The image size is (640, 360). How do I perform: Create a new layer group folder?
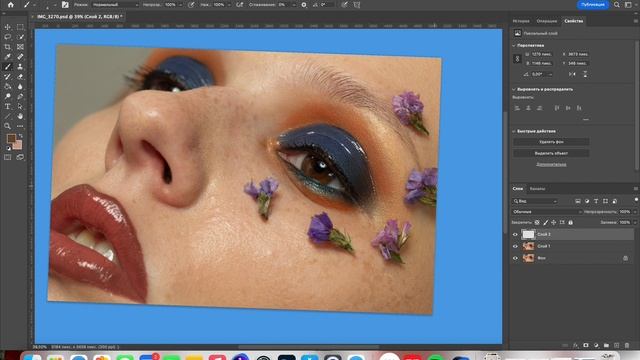coord(606,345)
